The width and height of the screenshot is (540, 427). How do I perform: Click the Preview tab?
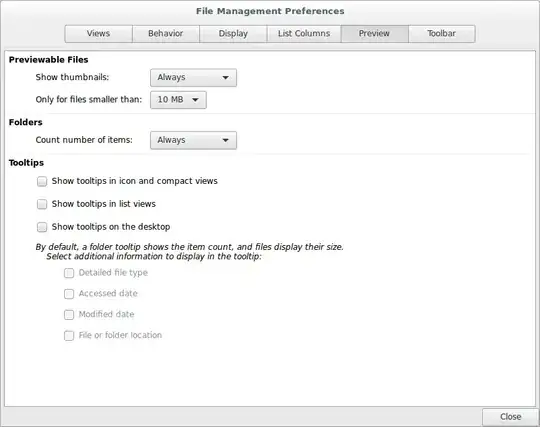click(374, 34)
